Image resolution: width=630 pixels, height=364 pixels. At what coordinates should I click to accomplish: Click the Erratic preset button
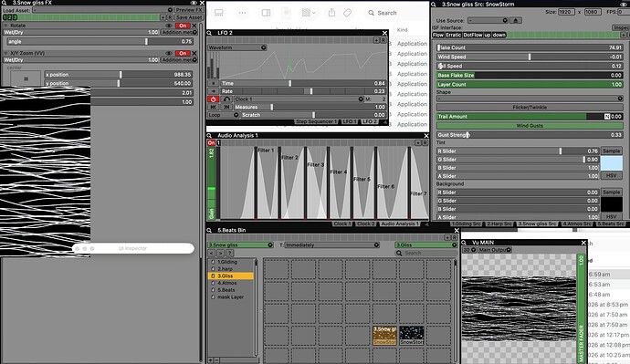(x=453, y=36)
